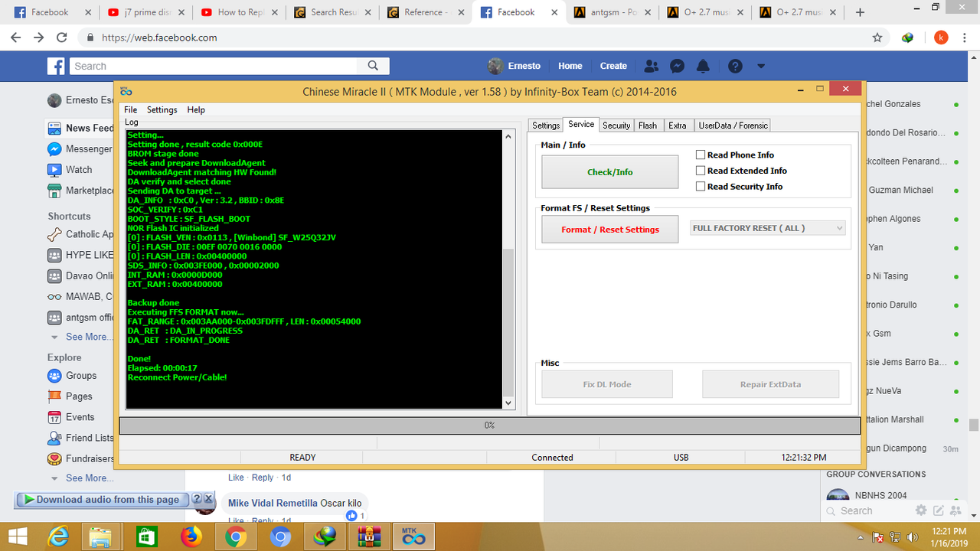
Task: Open a new Chrome tab
Action: [x=860, y=12]
